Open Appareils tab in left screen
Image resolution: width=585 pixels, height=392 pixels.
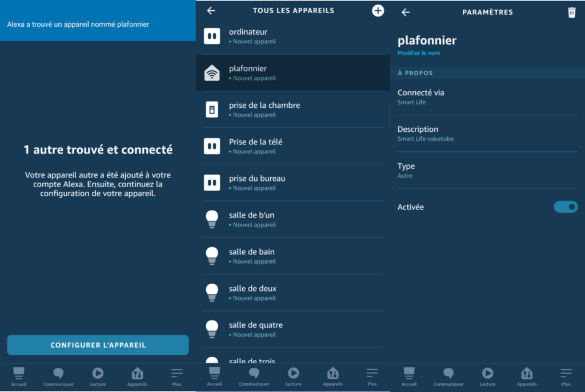coord(137,377)
